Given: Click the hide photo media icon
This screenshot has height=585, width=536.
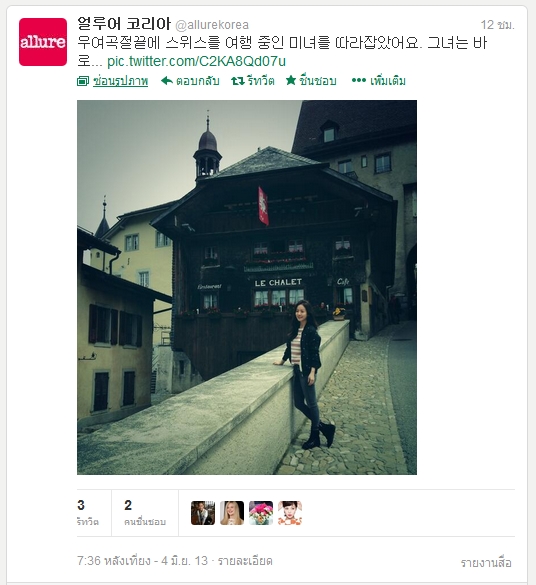Looking at the screenshot, I should click(83, 81).
